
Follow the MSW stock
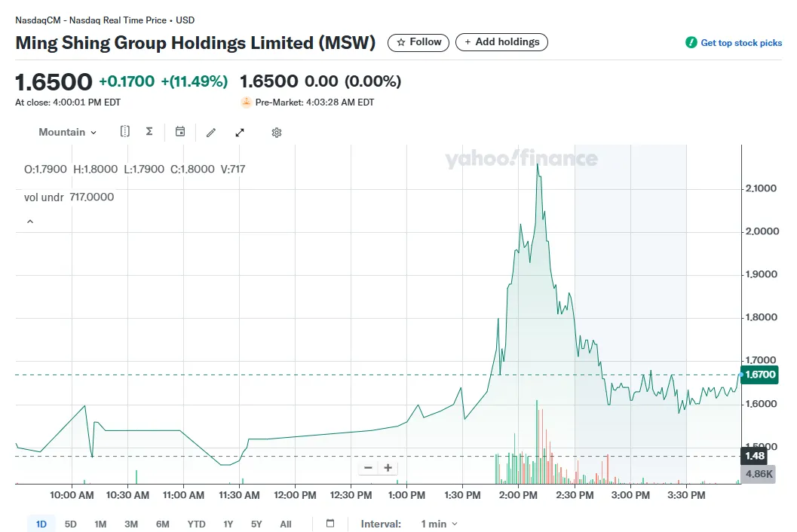pyautogui.click(x=418, y=42)
